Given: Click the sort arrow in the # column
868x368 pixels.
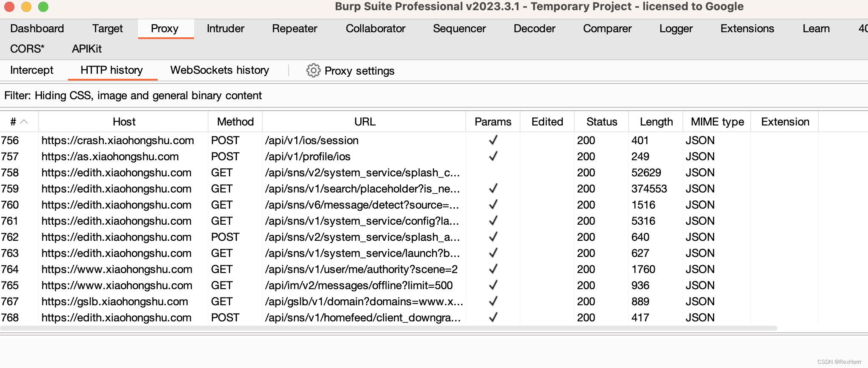Looking at the screenshot, I should pyautogui.click(x=24, y=122).
